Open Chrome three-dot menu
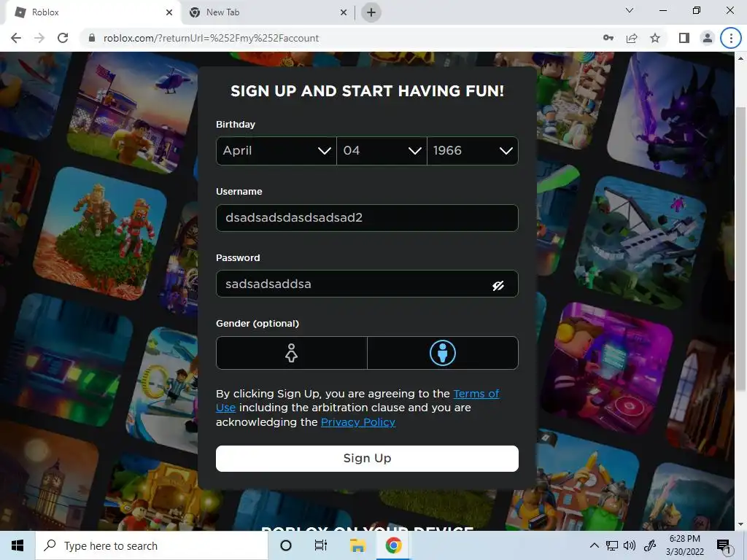747x560 pixels. tap(731, 38)
